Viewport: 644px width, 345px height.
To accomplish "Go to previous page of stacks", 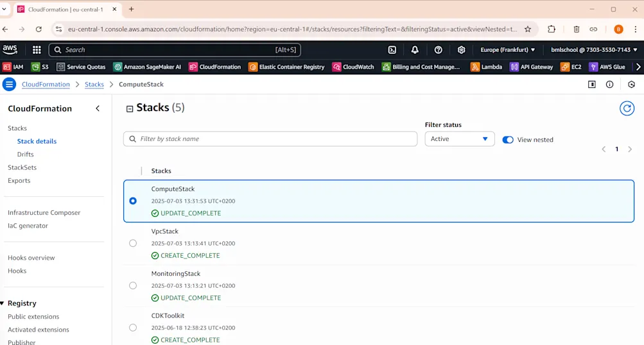I will tap(604, 149).
